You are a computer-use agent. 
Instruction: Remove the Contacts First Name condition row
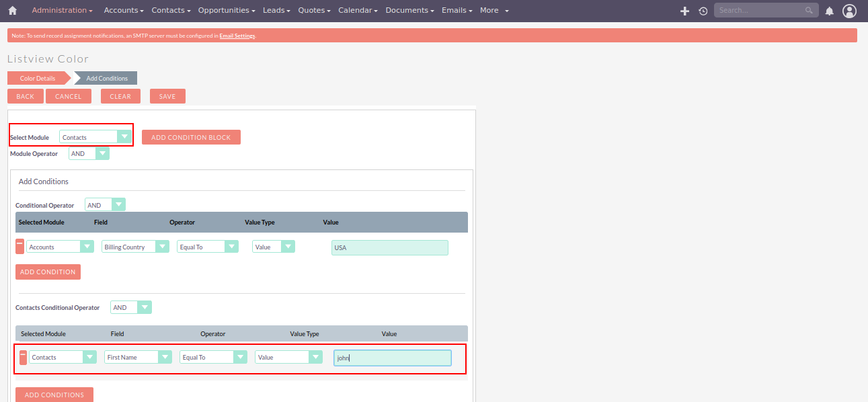click(x=22, y=357)
